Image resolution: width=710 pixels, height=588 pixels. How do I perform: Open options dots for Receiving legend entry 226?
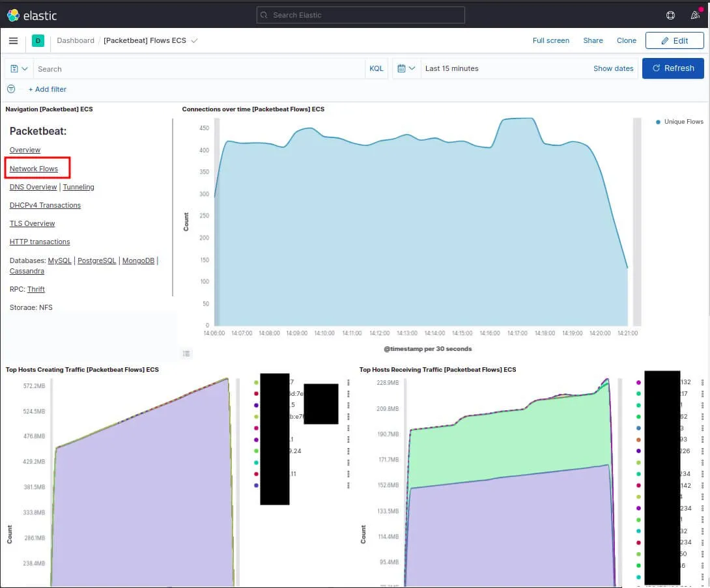click(x=702, y=451)
